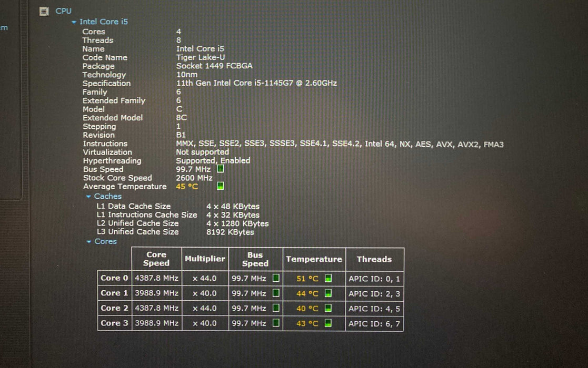Click the Cores heading label above the table
Screen dimensions: 588x368
click(105, 241)
